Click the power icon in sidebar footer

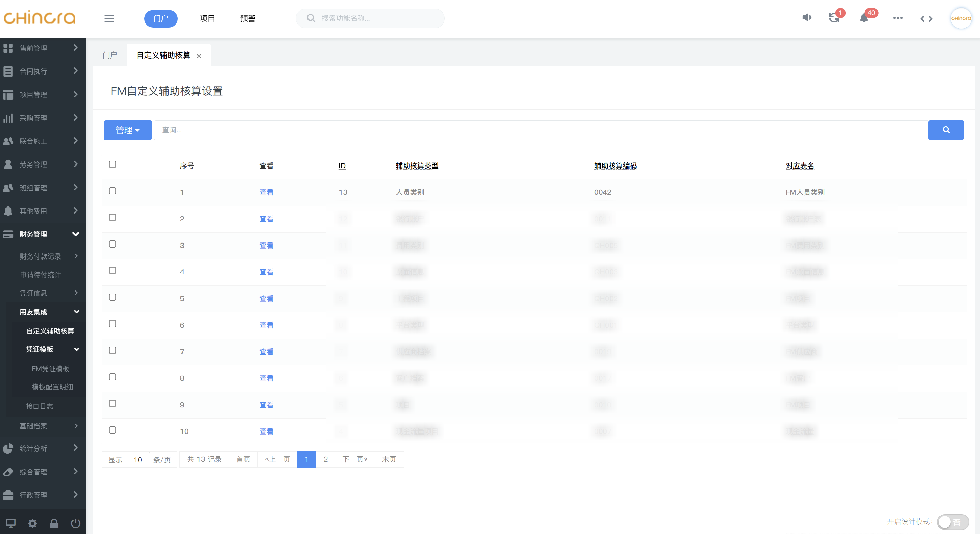tap(75, 523)
